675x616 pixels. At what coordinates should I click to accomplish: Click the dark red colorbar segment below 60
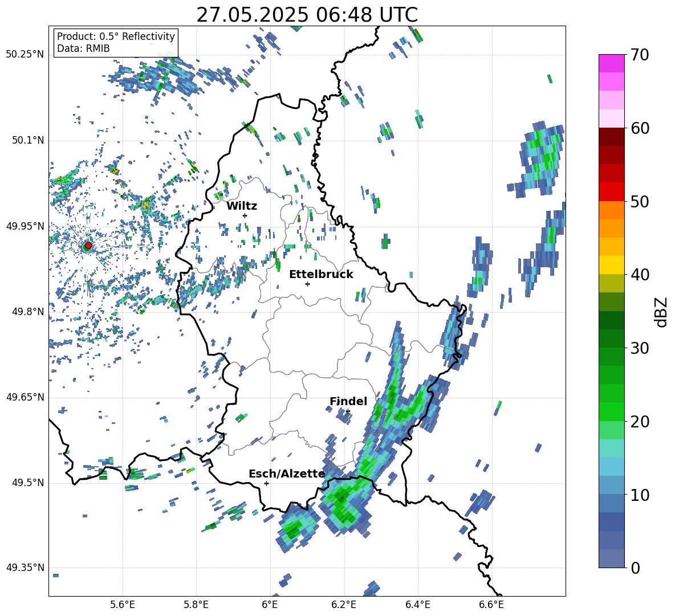pos(611,137)
